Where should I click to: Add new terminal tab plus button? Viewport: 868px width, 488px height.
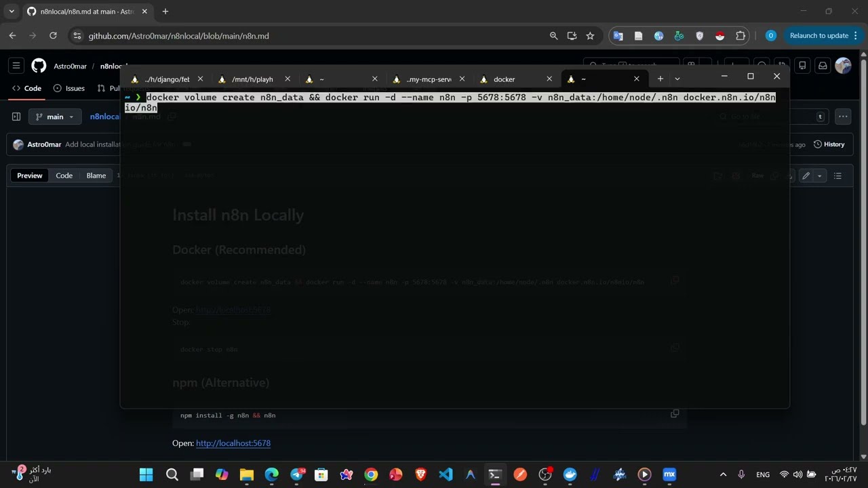pos(660,79)
